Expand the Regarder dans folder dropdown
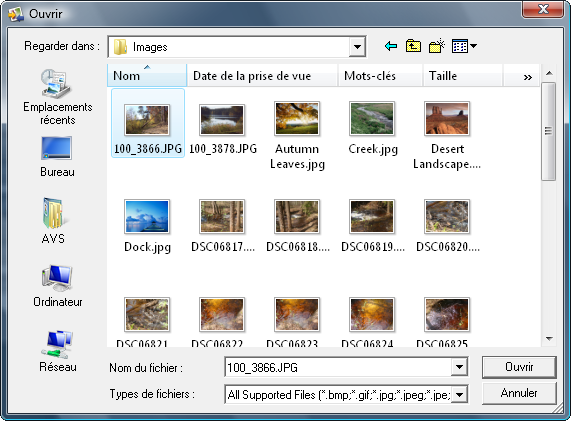Image resolution: width=571 pixels, height=421 pixels. (x=357, y=47)
